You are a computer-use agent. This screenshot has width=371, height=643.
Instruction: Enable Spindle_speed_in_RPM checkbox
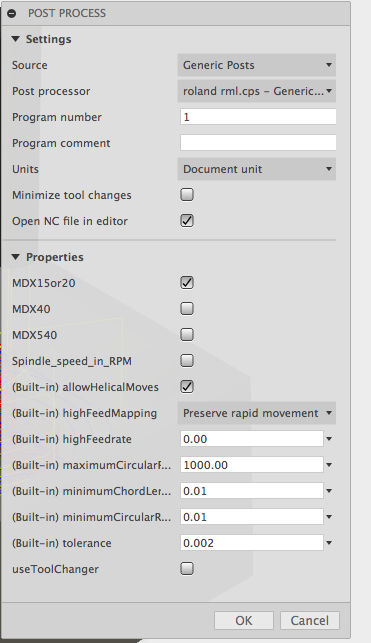187,360
